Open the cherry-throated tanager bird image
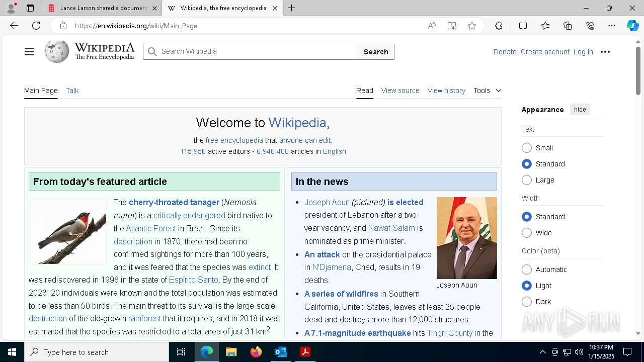The image size is (644, 362). point(67,232)
